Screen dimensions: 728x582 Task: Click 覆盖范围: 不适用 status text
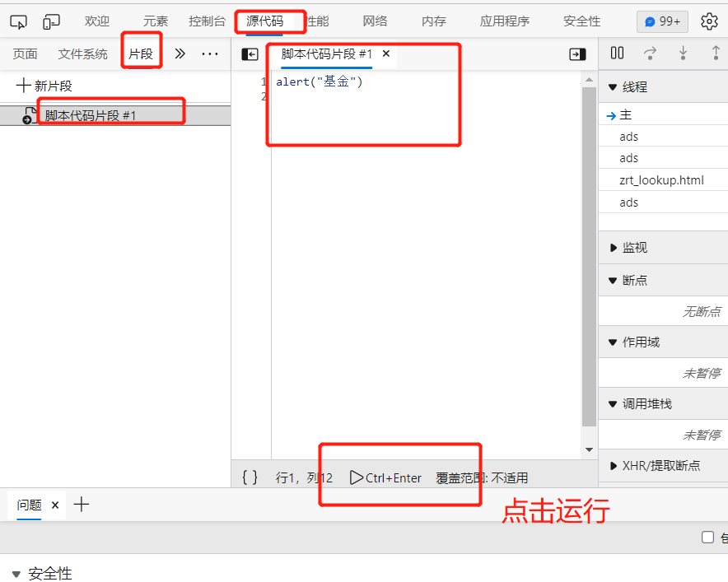click(482, 477)
